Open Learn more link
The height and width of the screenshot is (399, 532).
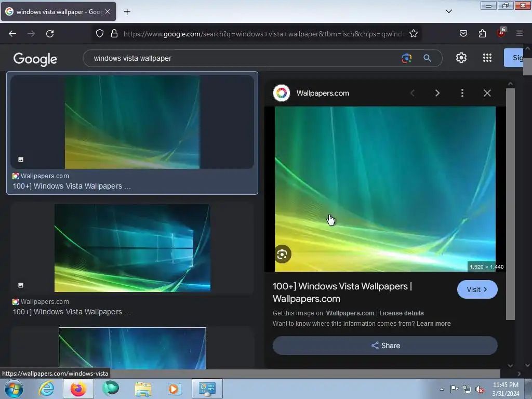pos(434,324)
